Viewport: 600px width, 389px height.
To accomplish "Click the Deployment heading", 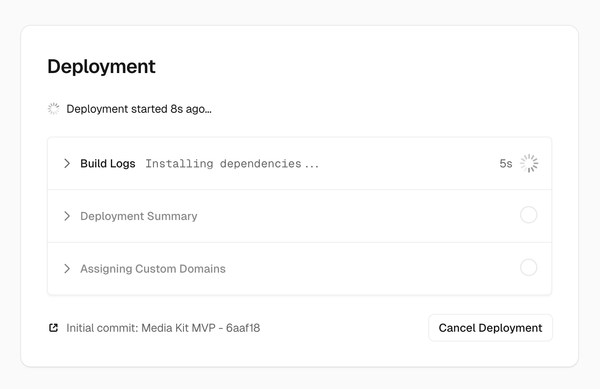I will click(x=101, y=67).
